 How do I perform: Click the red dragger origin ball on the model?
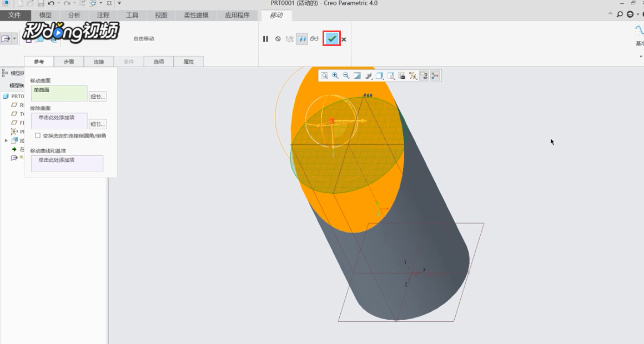tap(331, 121)
